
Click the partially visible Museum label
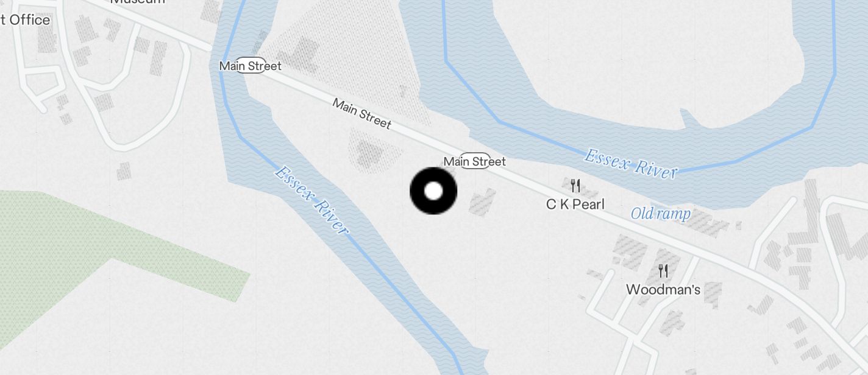tap(138, 2)
